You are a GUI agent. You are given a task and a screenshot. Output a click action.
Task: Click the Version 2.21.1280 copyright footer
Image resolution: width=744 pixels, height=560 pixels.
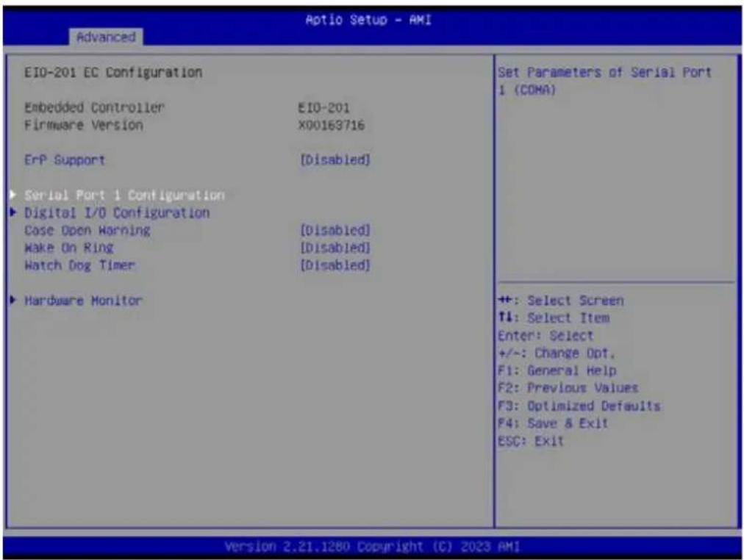tap(373, 547)
